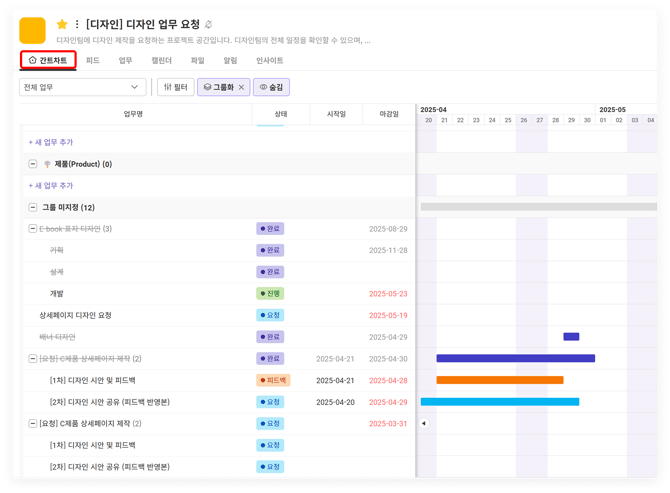The height and width of the screenshot is (493, 670).
Task: Open the 전체 업무 dropdown
Action: tap(83, 88)
